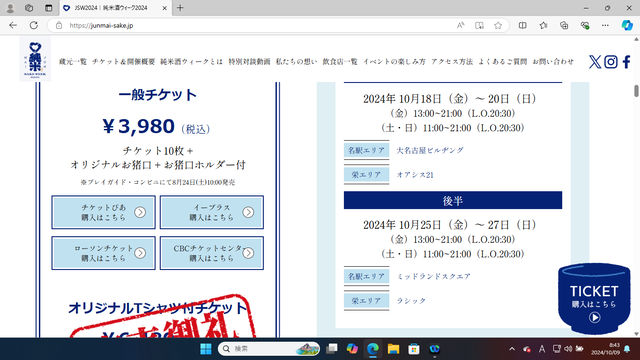Open Browser essentials heart icon

(x=585, y=25)
